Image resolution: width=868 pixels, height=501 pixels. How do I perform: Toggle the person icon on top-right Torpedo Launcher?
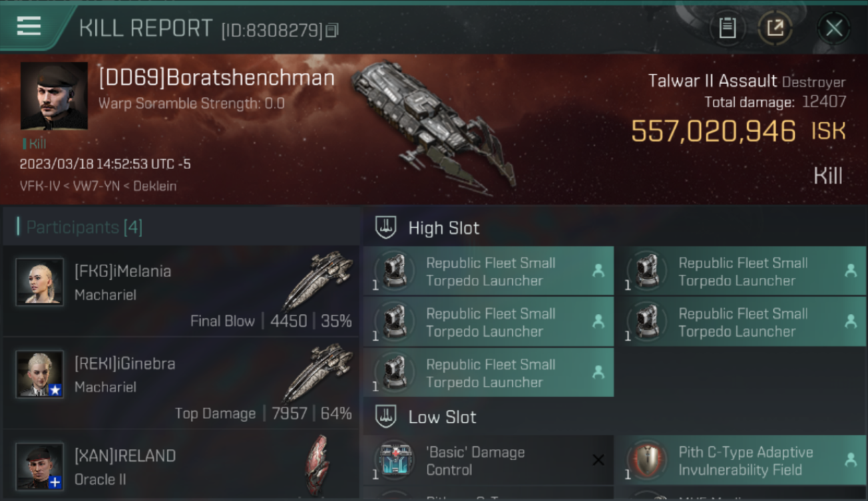851,271
